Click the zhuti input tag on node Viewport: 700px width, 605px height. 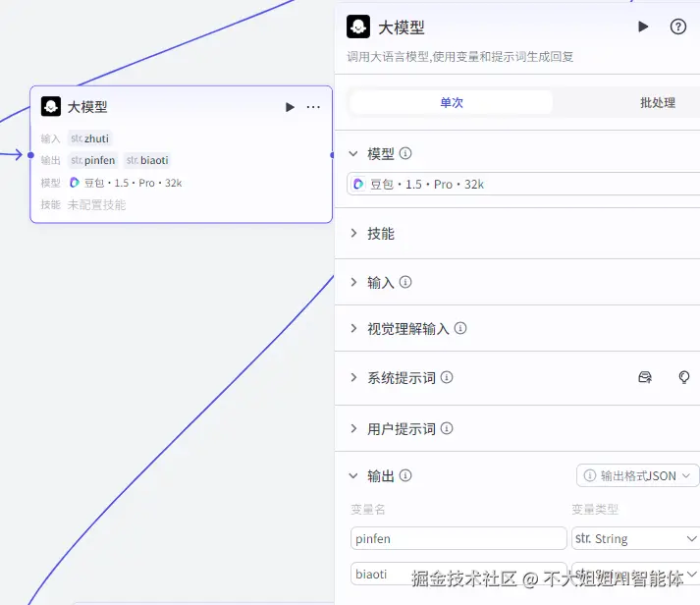89,138
